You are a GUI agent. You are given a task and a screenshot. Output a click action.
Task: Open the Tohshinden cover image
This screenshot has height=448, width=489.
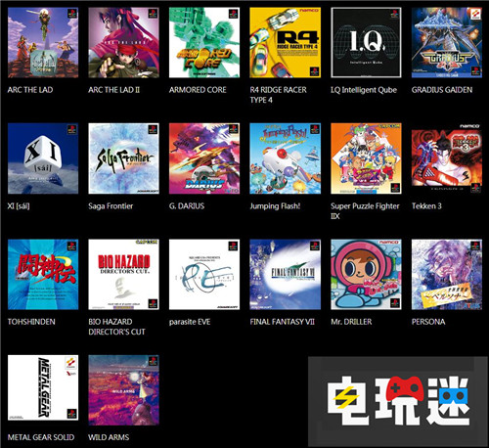point(43,275)
